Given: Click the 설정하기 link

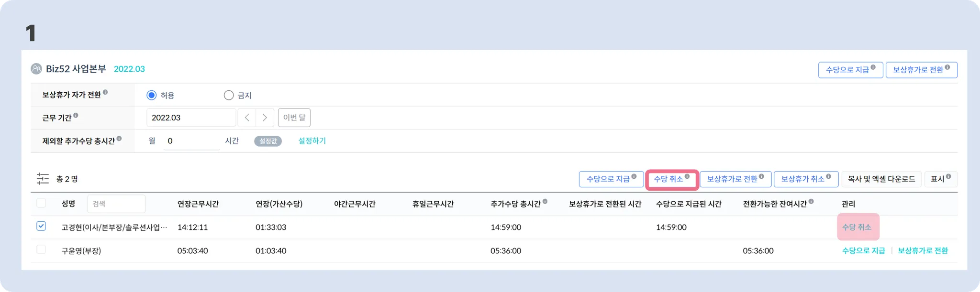Looking at the screenshot, I should point(312,141).
